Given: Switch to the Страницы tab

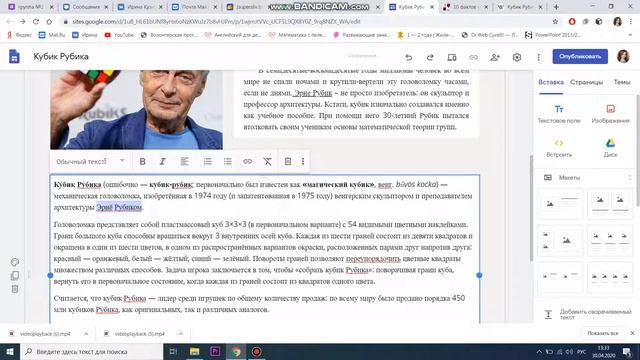Looking at the screenshot, I should [x=586, y=82].
